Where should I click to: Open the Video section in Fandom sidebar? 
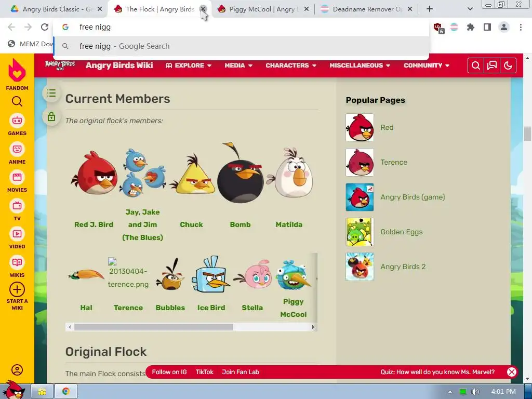(17, 238)
